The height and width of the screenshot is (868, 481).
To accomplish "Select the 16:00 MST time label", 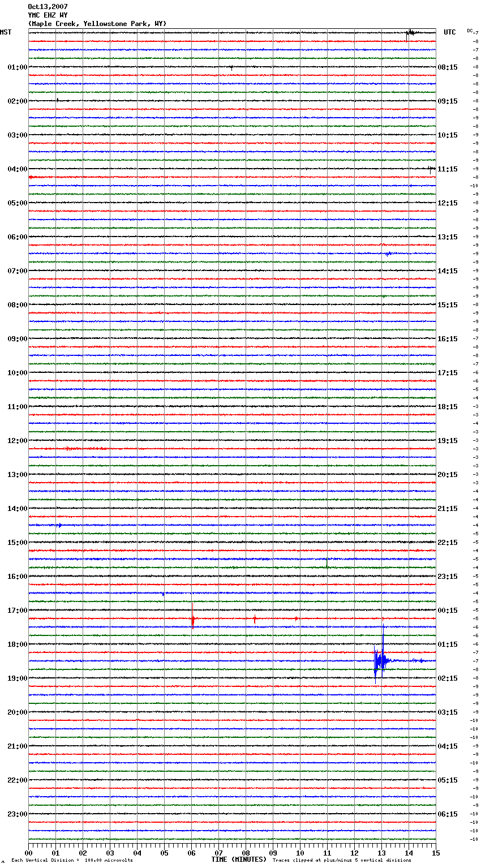I will [18, 577].
